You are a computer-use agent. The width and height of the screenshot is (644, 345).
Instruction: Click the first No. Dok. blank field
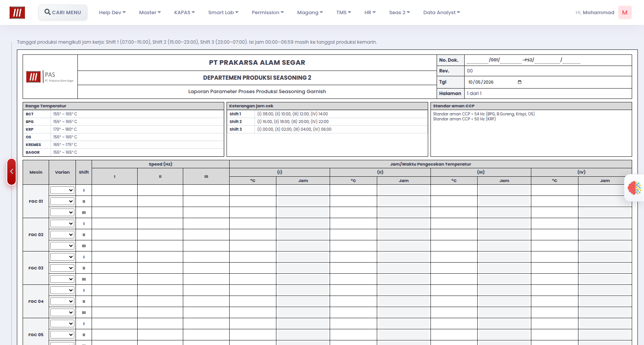click(477, 60)
